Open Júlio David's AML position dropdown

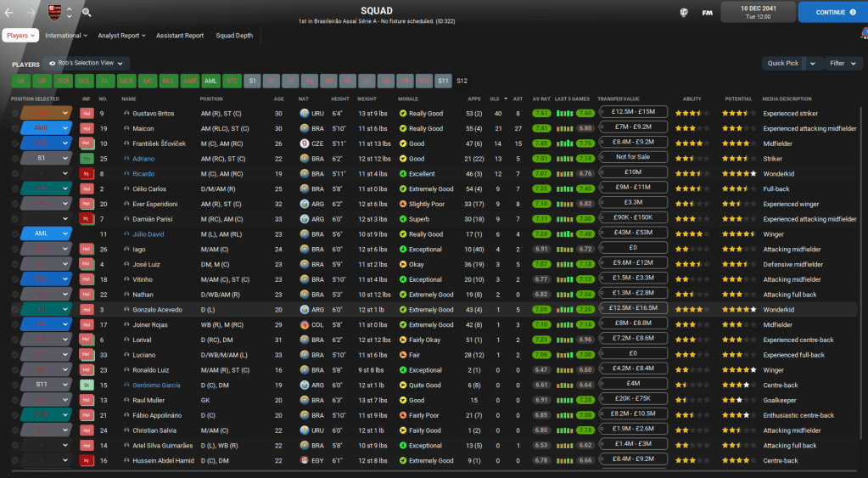tap(65, 234)
